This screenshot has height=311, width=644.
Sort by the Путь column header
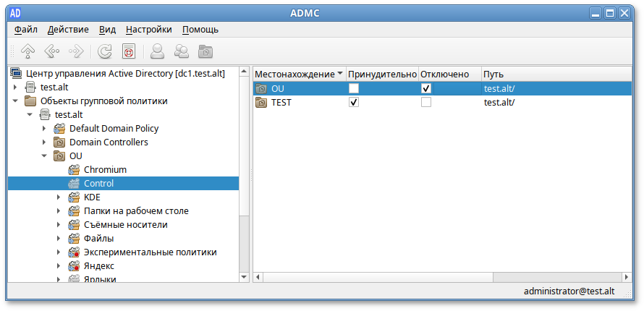[556, 74]
